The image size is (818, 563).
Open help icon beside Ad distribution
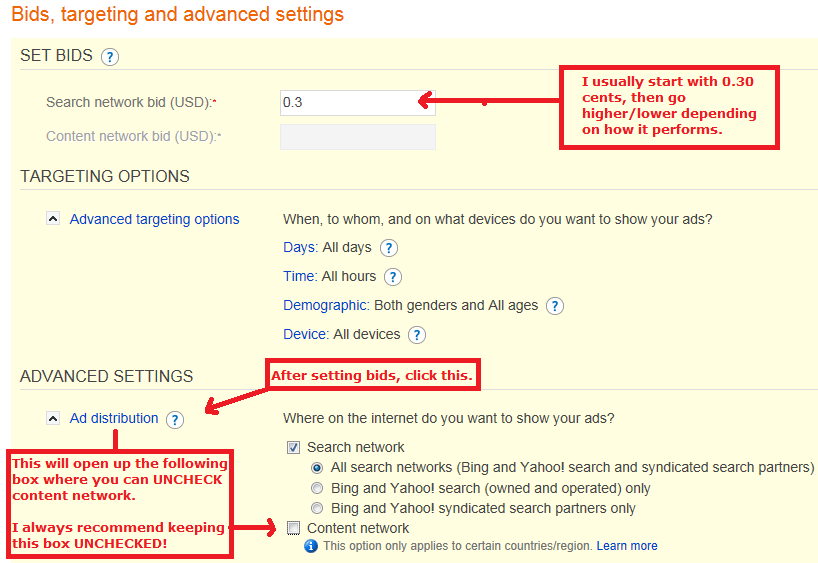coord(175,420)
